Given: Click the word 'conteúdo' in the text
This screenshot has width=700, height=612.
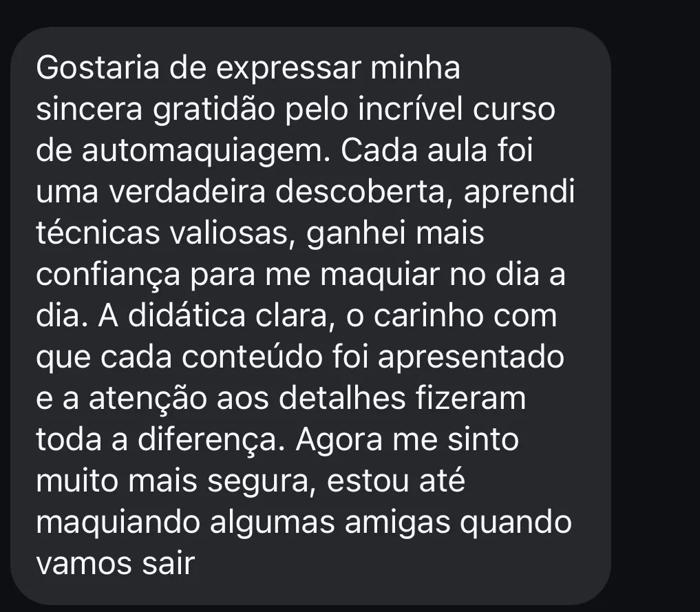Looking at the screenshot, I should 252,357.
